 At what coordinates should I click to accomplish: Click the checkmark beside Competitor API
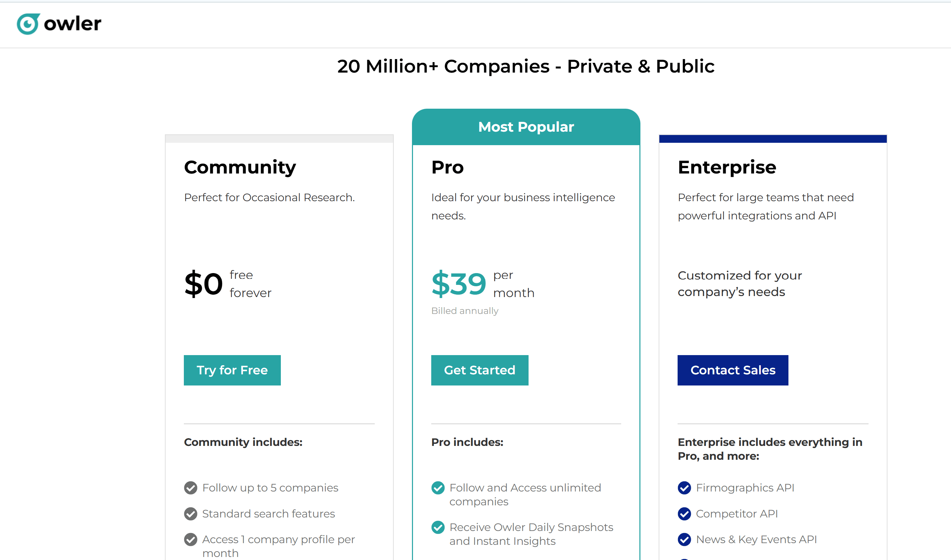tap(684, 513)
